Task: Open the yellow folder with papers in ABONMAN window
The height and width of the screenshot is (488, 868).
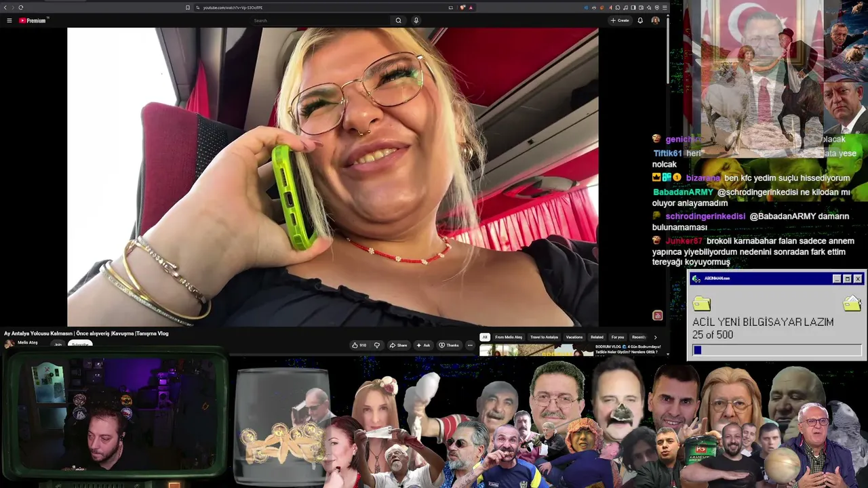Action: pos(852,303)
